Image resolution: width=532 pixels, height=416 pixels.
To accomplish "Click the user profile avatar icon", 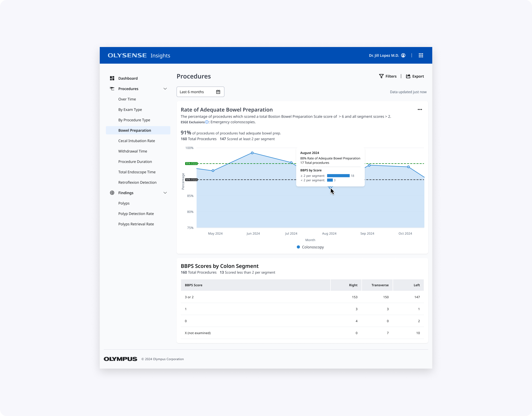I will (403, 55).
